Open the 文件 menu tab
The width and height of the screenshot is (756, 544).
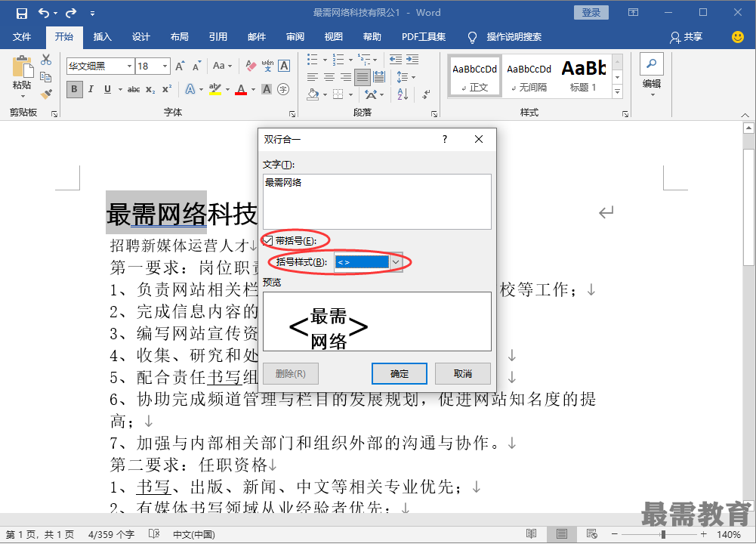[x=22, y=37]
